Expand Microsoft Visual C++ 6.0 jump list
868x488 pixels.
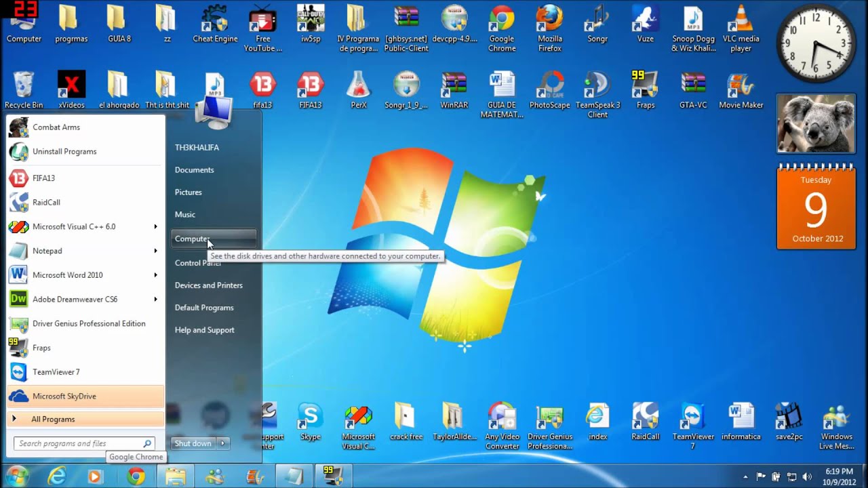pos(155,226)
